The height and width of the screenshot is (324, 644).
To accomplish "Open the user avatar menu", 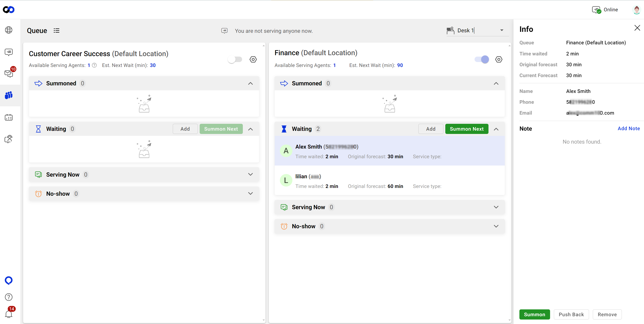I will point(636,10).
